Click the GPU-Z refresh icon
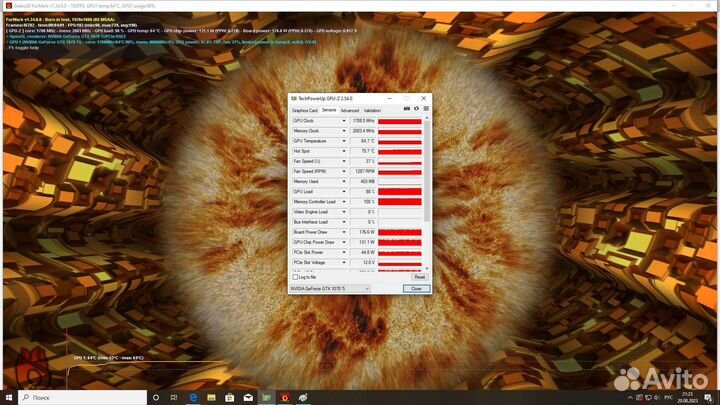The image size is (720, 405). tap(416, 109)
